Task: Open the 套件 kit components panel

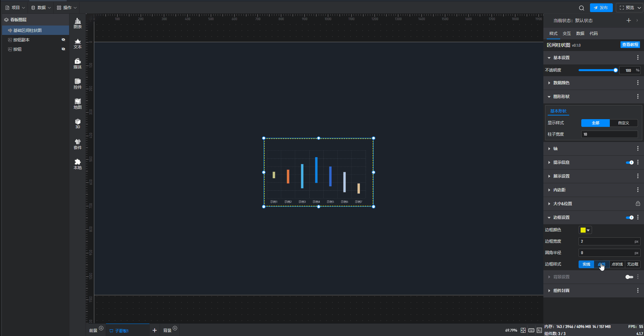Action: click(77, 144)
